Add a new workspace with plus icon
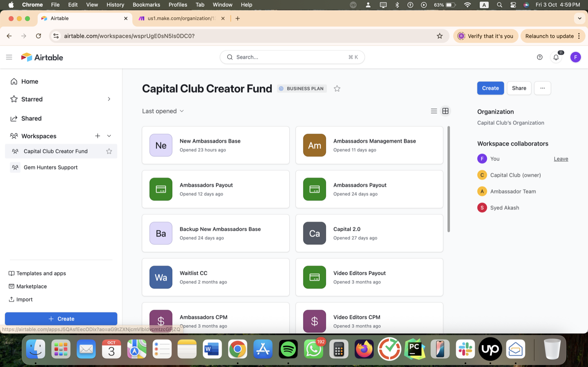The width and height of the screenshot is (588, 367). (x=98, y=136)
